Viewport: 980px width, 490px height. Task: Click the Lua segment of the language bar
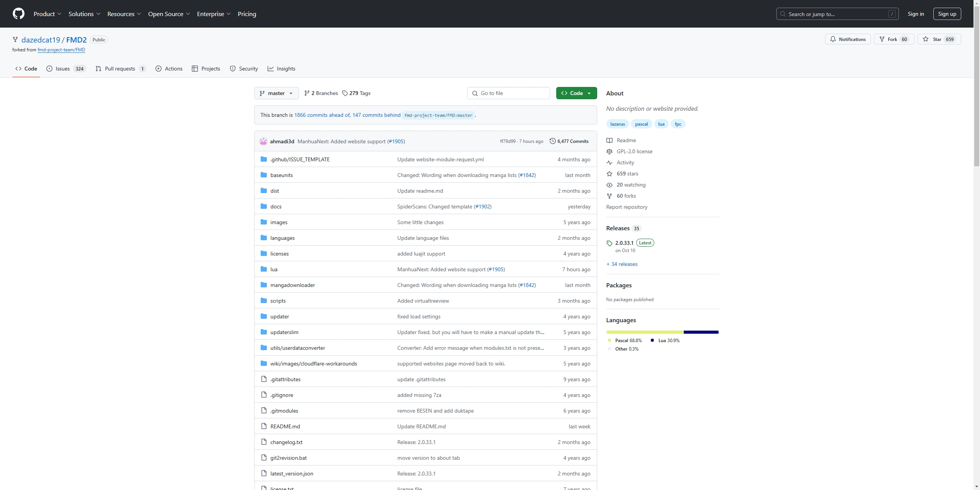(701, 332)
